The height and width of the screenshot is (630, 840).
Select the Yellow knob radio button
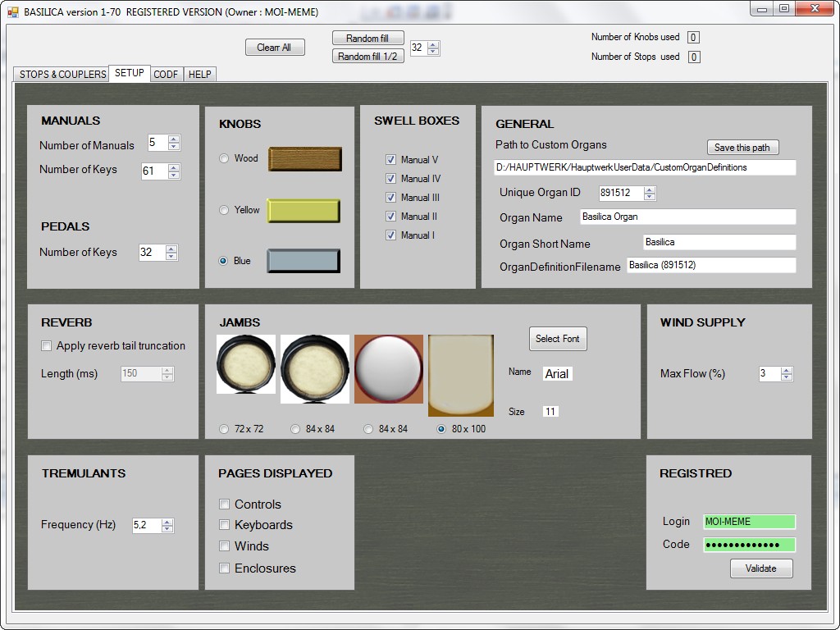click(224, 210)
